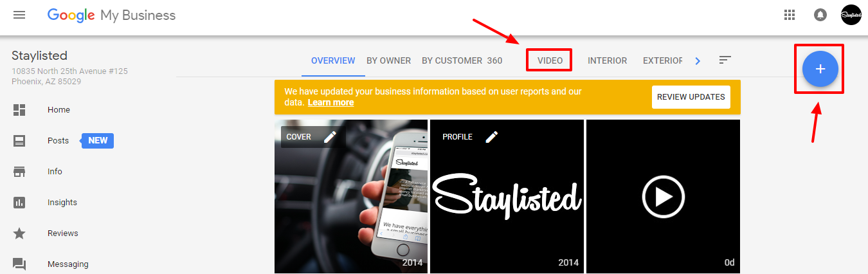This screenshot has width=868, height=274.
Task: Click the Review Updates button
Action: 691,97
